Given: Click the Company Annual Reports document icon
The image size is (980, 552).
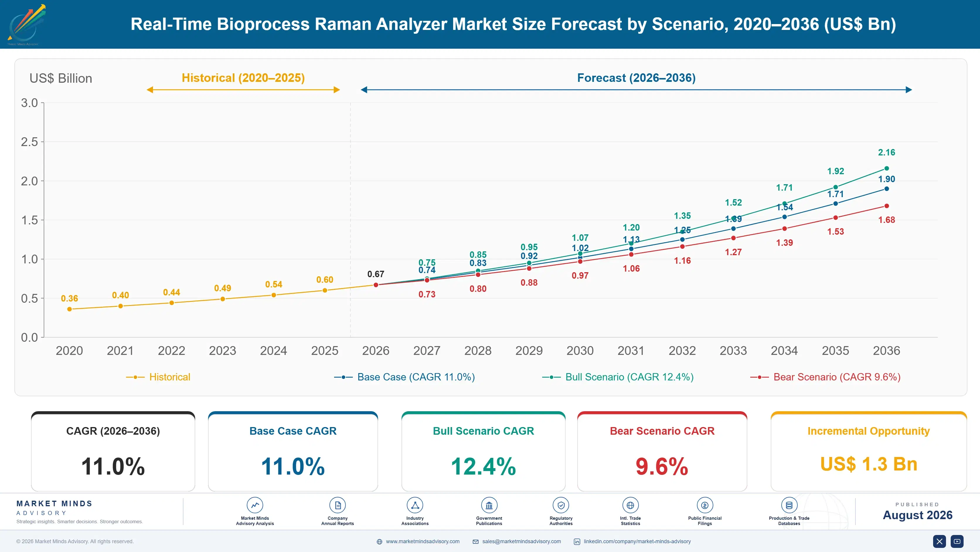Looking at the screenshot, I should (337, 505).
